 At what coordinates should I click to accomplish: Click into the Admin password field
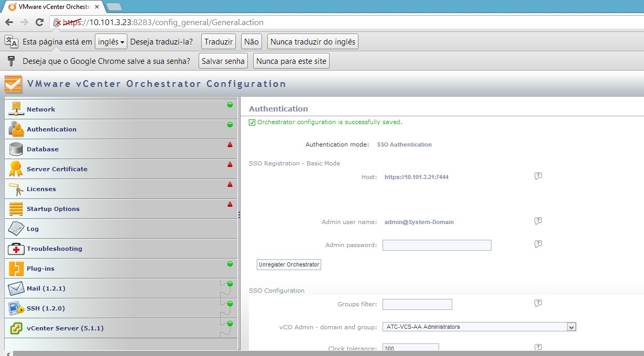pos(436,245)
